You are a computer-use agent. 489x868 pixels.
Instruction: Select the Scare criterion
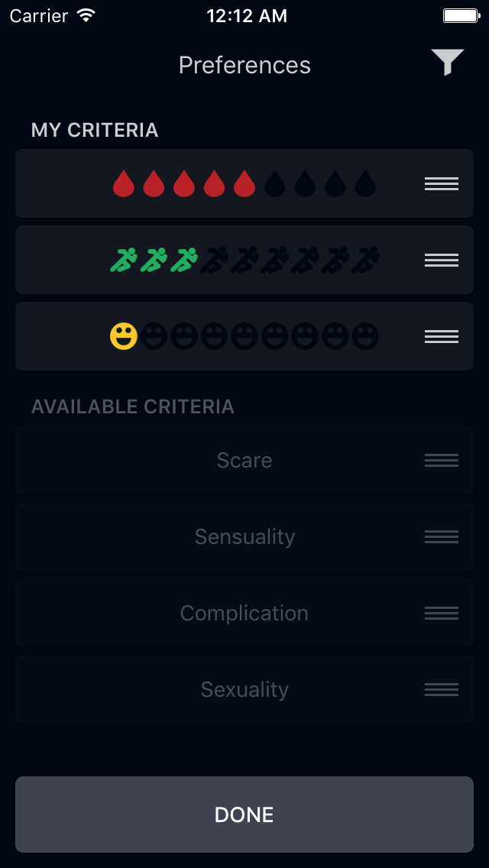[244, 460]
